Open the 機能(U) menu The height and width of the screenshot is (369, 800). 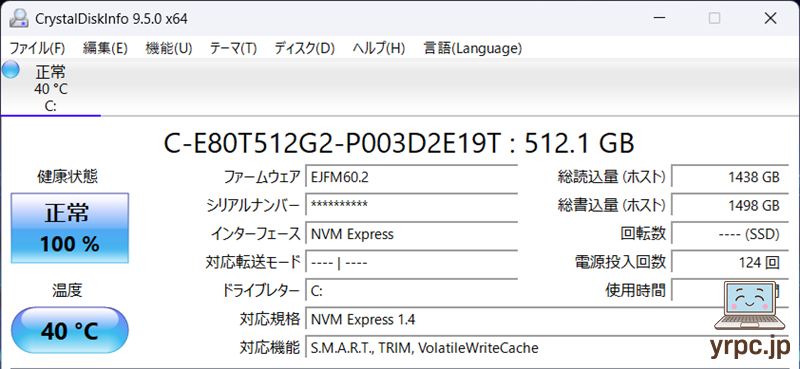pyautogui.click(x=168, y=48)
